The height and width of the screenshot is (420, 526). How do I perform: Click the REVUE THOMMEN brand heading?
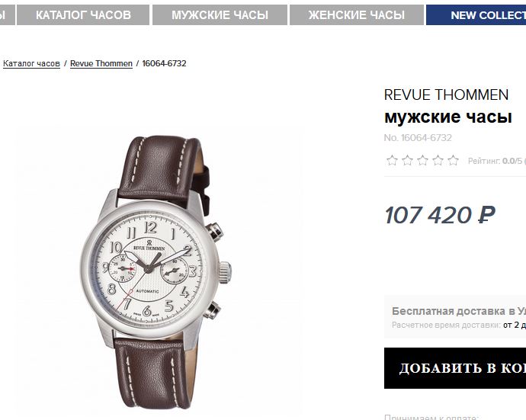point(446,95)
